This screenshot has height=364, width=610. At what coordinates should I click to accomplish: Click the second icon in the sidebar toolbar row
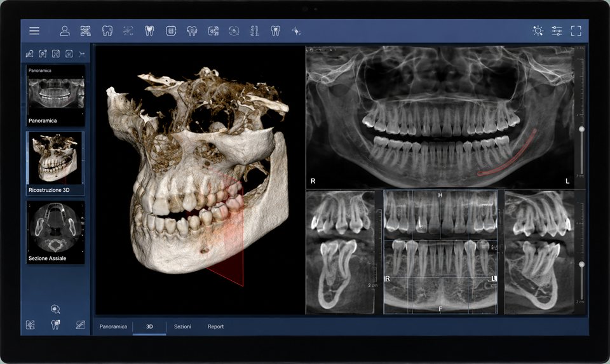pos(43,53)
